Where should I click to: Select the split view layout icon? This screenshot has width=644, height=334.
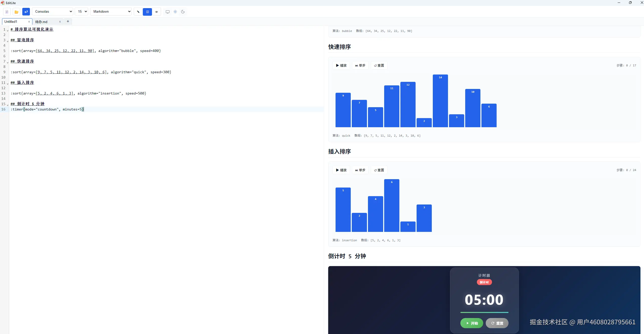click(x=147, y=12)
